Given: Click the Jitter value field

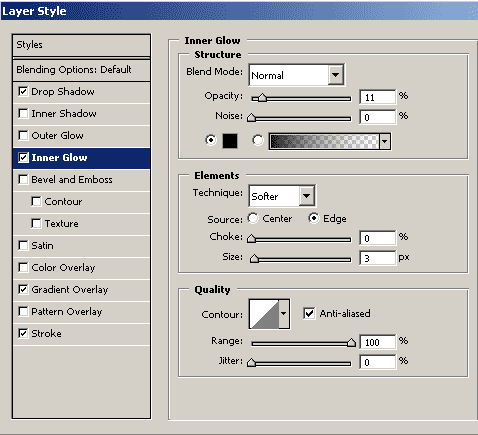Looking at the screenshot, I should (378, 362).
